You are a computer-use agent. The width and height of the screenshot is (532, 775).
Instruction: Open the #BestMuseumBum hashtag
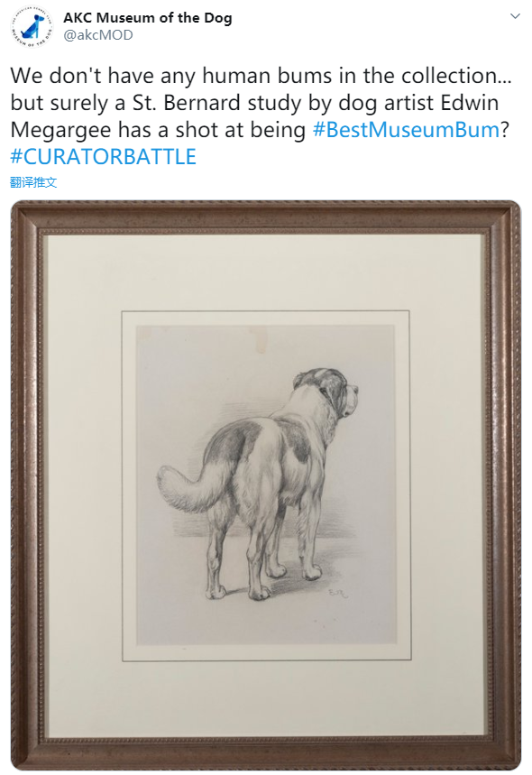point(406,130)
